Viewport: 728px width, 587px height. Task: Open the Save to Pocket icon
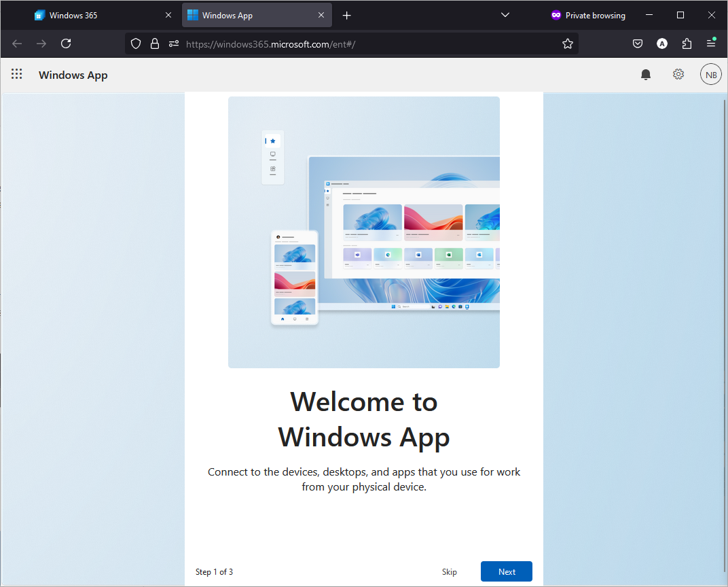[638, 43]
